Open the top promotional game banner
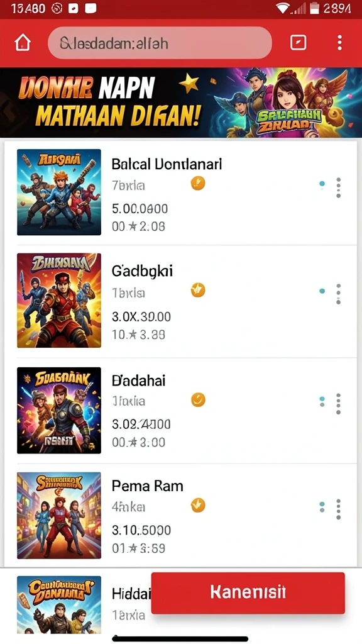 [x=181, y=103]
